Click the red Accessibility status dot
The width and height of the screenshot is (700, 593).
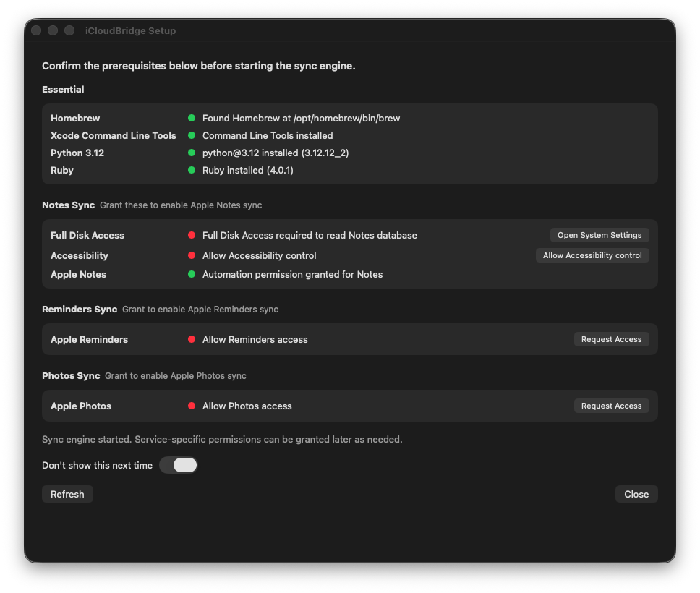[191, 255]
